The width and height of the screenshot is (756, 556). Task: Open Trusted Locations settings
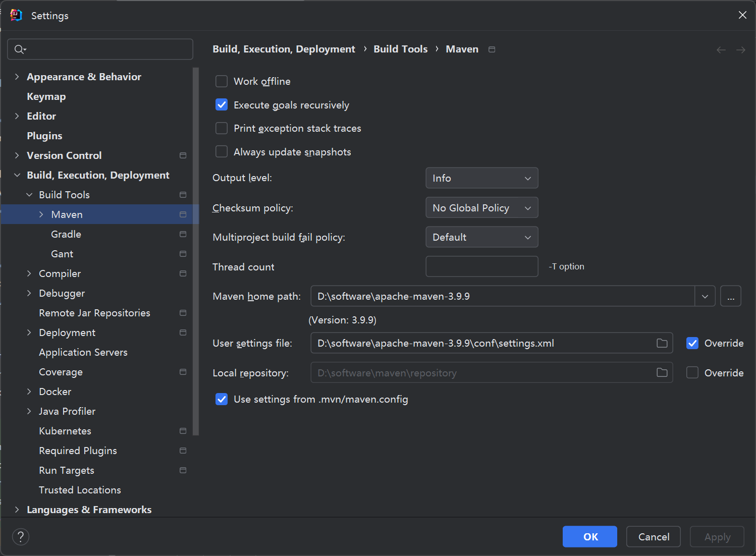tap(80, 490)
